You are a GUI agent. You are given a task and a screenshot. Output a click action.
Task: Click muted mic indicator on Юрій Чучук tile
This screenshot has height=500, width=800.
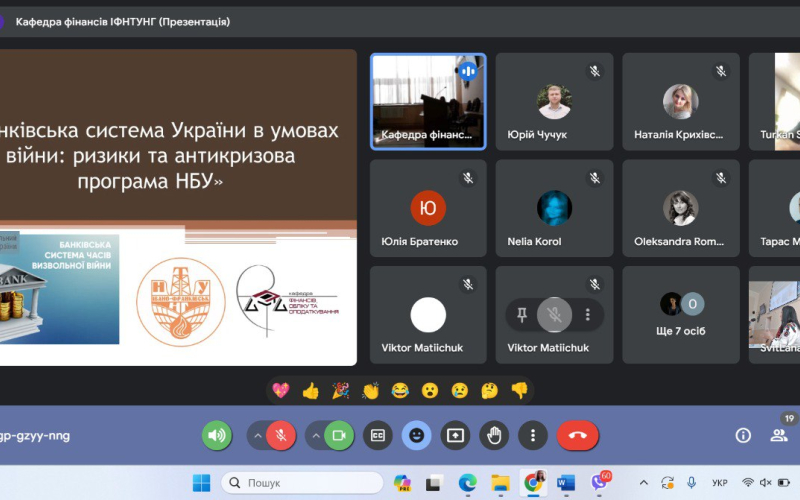[x=594, y=71]
